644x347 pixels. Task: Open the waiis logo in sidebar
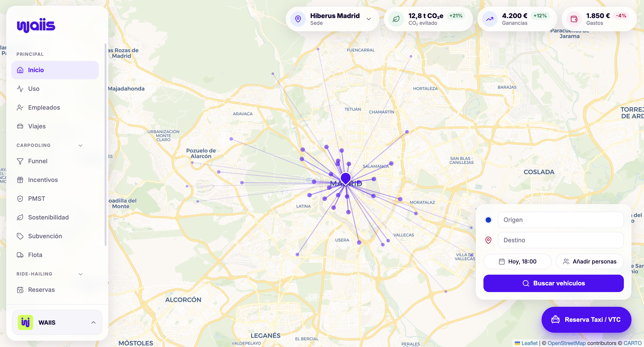pyautogui.click(x=36, y=25)
